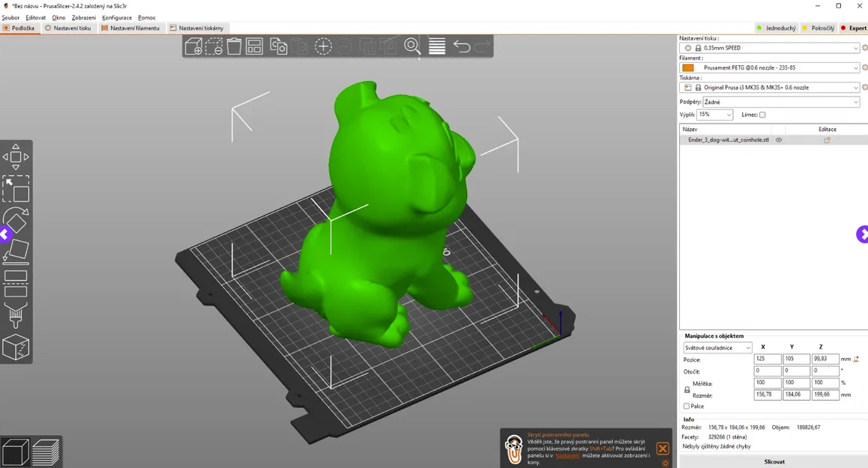Click the Slicovat button
The width and height of the screenshot is (868, 468).
click(x=774, y=461)
